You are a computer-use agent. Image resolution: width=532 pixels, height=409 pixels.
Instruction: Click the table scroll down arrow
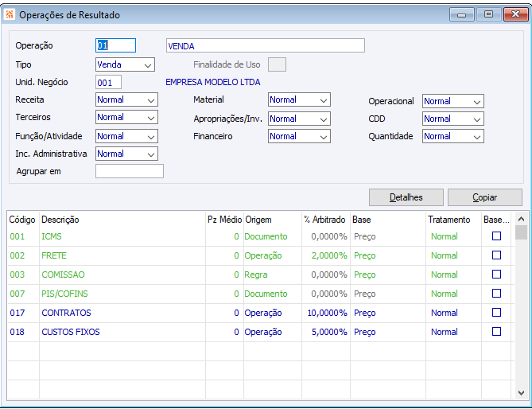click(x=521, y=393)
